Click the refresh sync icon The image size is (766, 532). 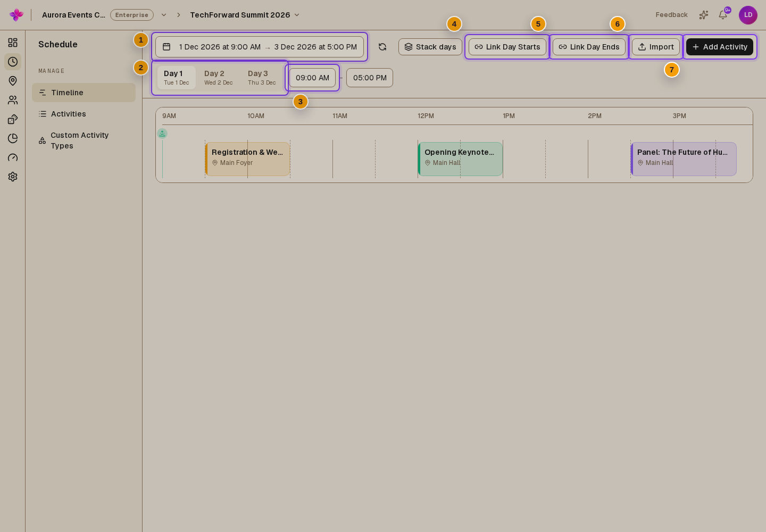(x=382, y=47)
